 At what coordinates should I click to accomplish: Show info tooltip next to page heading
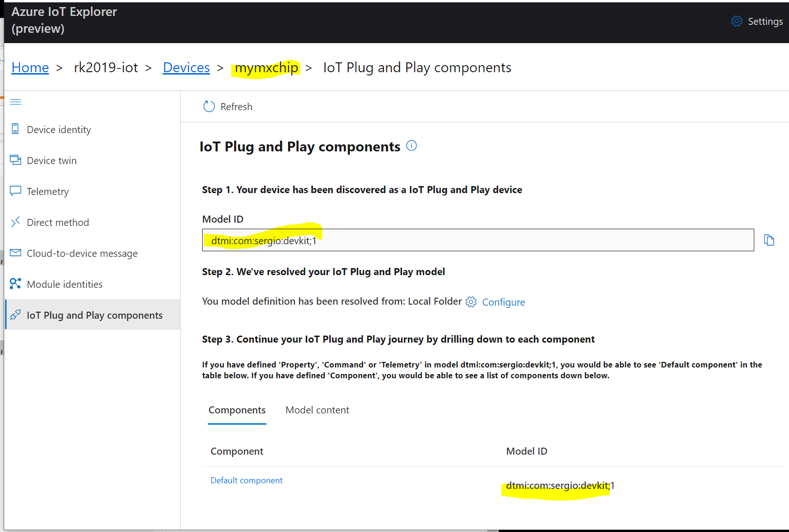pos(411,146)
